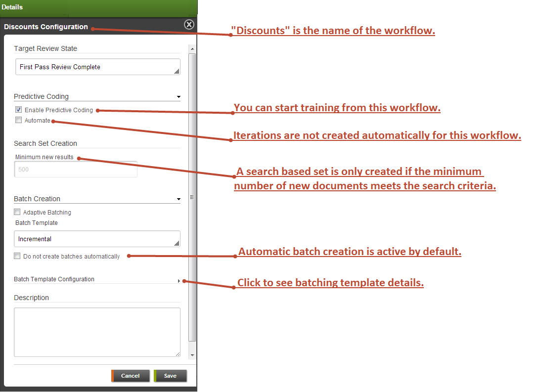
Task: Close the Discounts Configuration dialog
Action: point(189,24)
